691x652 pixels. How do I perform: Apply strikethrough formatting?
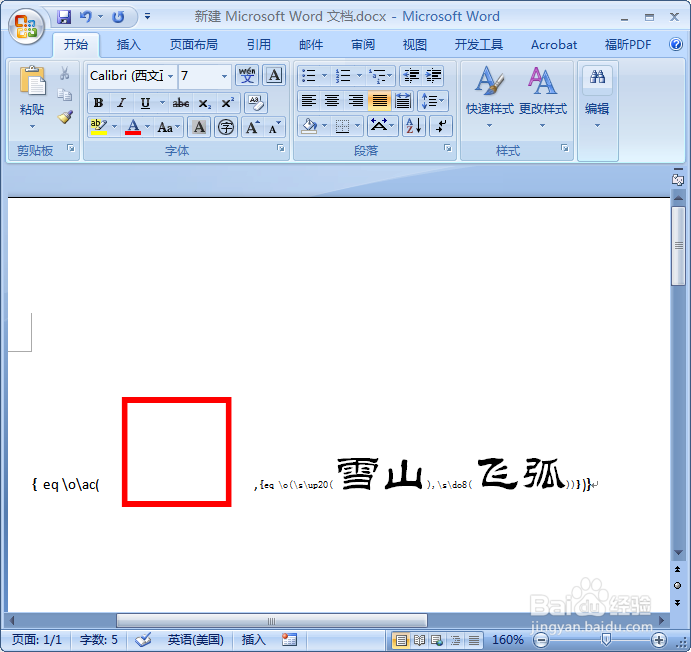point(181,103)
